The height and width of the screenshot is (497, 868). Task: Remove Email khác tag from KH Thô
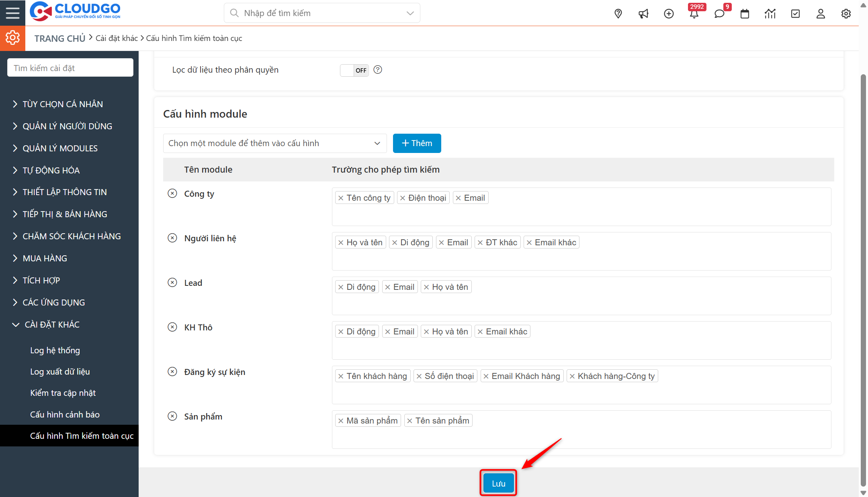coord(480,332)
